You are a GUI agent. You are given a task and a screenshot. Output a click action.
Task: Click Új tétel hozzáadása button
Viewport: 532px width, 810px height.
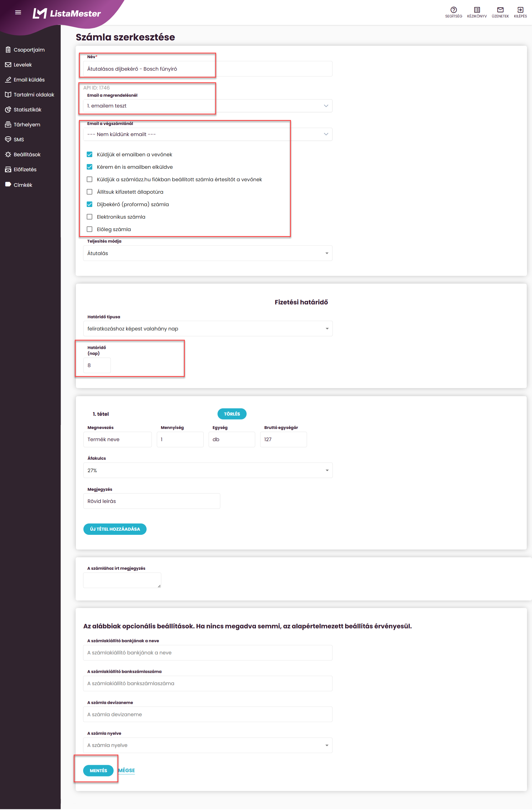115,529
